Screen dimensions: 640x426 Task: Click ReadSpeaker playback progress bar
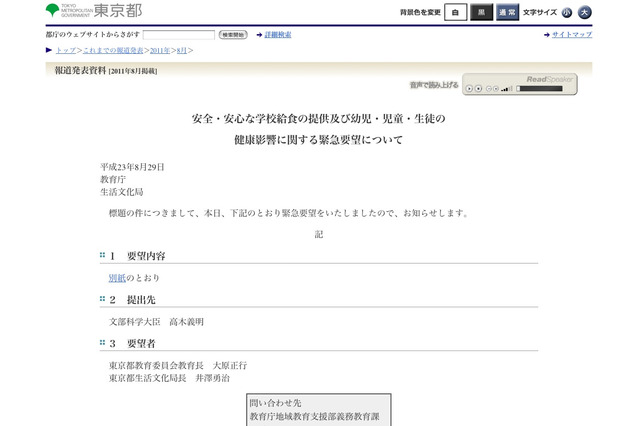click(539, 89)
